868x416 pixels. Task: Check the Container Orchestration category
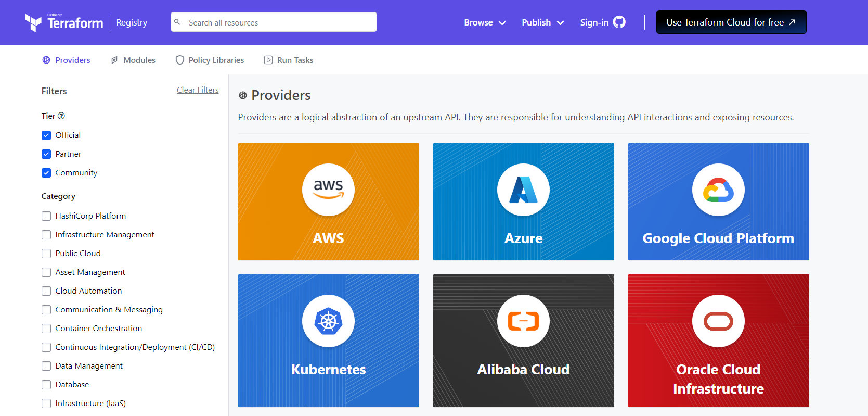[x=46, y=329]
